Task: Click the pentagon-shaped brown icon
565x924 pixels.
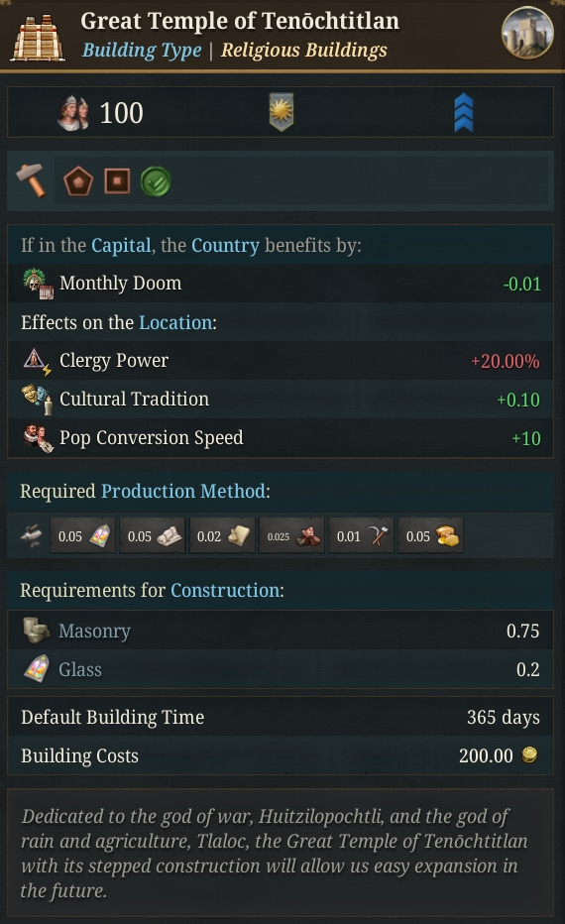Action: pos(78,180)
